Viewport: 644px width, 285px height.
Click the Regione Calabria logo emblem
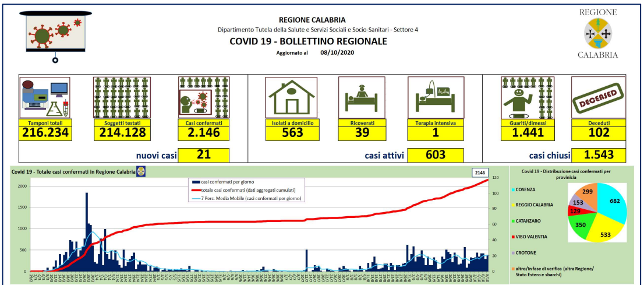click(x=598, y=33)
